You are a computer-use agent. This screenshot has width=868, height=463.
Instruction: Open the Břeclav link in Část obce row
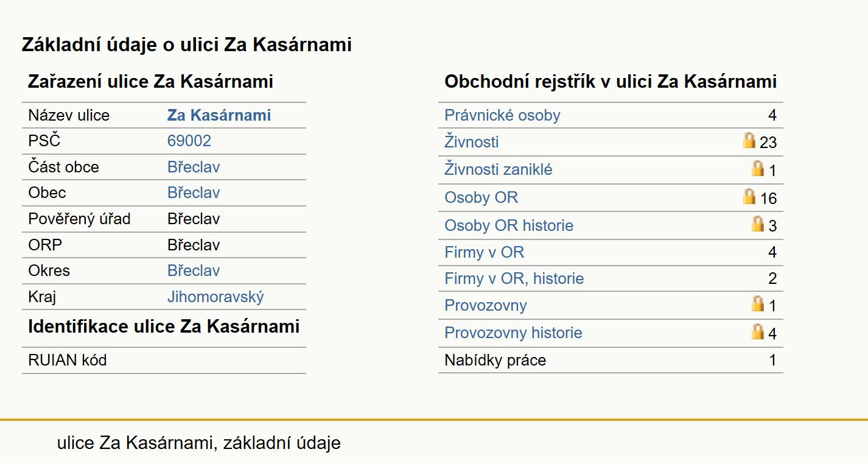click(194, 167)
